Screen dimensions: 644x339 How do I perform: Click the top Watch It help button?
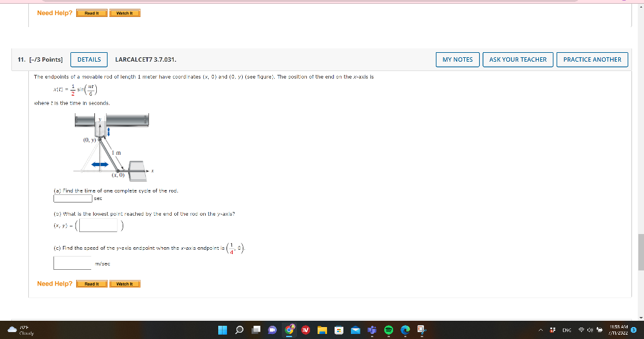(125, 13)
